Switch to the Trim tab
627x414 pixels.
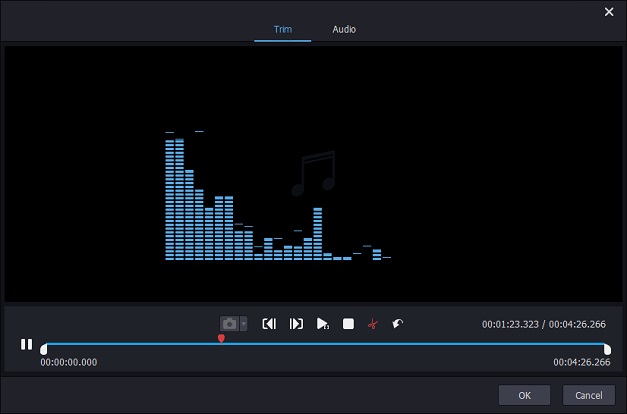tap(283, 30)
